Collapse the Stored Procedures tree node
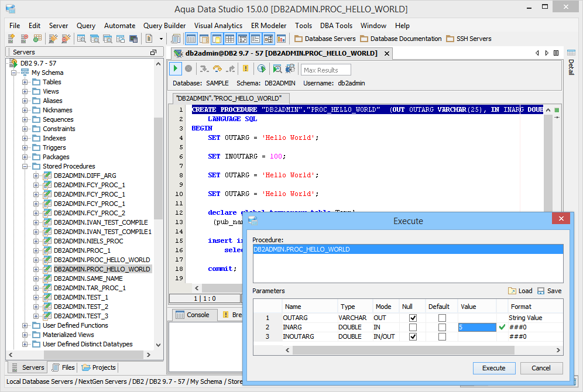This screenshot has width=583, height=392. click(25, 166)
